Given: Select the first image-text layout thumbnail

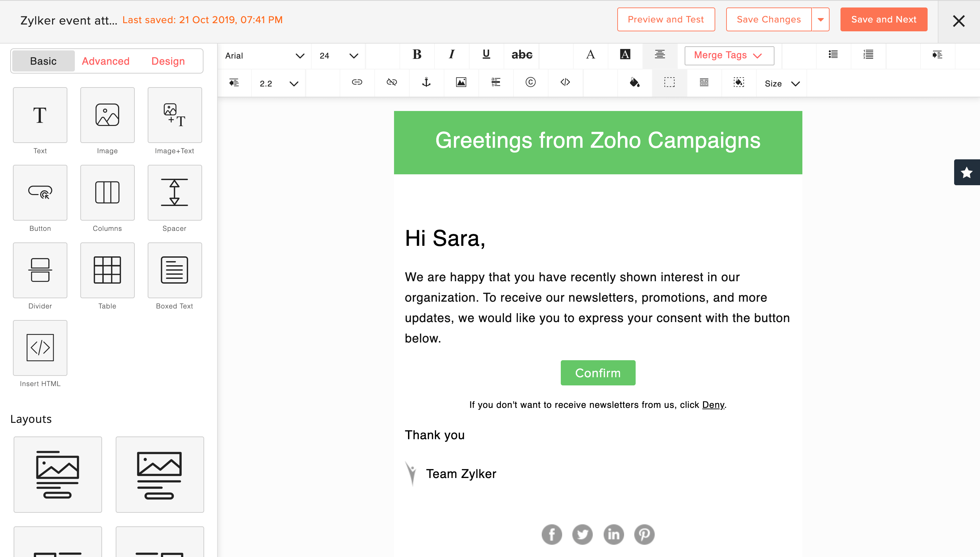Looking at the screenshot, I should pos(58,474).
